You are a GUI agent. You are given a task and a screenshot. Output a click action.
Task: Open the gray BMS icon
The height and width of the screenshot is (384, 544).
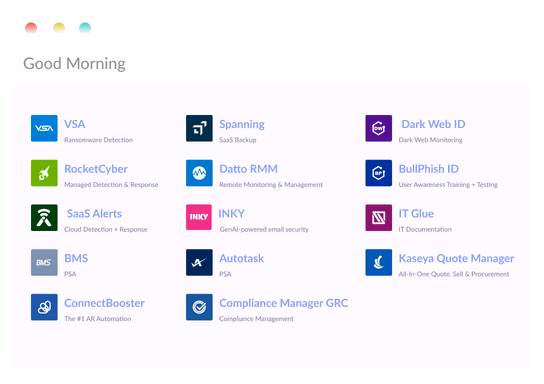click(x=44, y=262)
